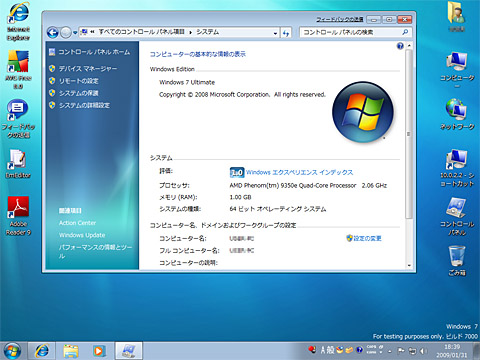Expand the breadcrumb arrow before システム
Screen dimensions: 480x360
[190, 32]
